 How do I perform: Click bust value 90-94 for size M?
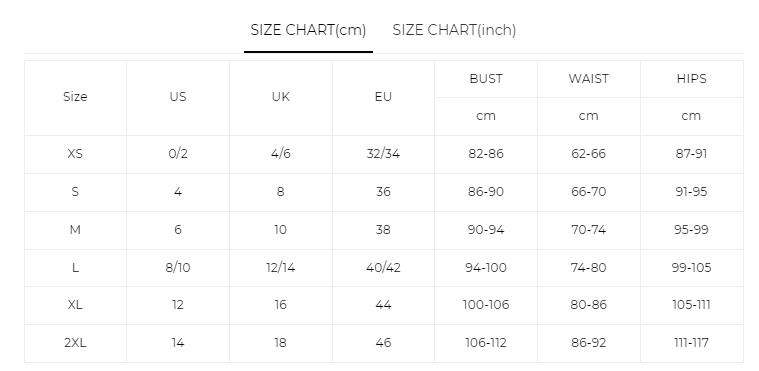(x=486, y=230)
